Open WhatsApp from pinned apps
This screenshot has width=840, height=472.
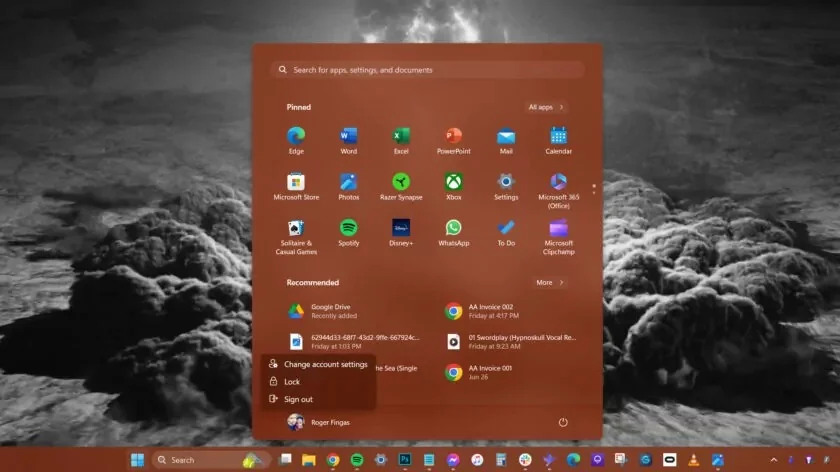tap(453, 233)
